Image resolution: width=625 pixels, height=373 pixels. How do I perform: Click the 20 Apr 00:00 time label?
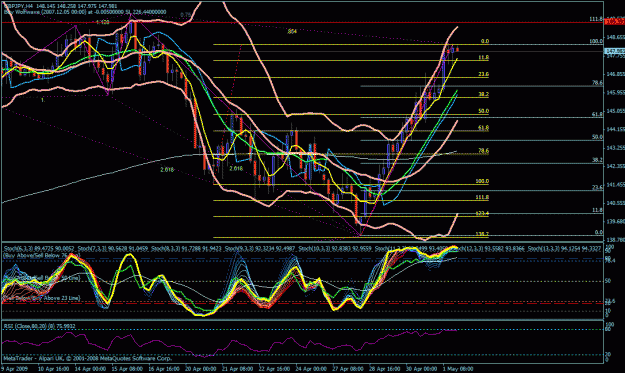pyautogui.click(x=200, y=369)
